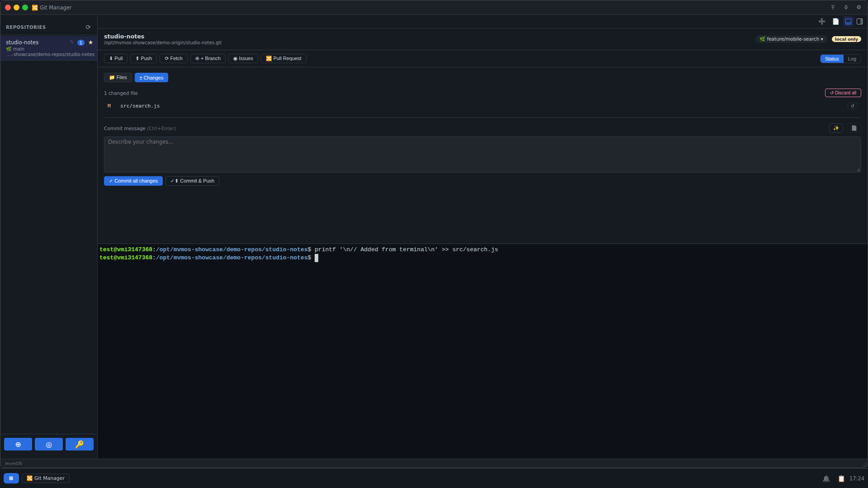Open notifications bell in system tray

coord(826,479)
